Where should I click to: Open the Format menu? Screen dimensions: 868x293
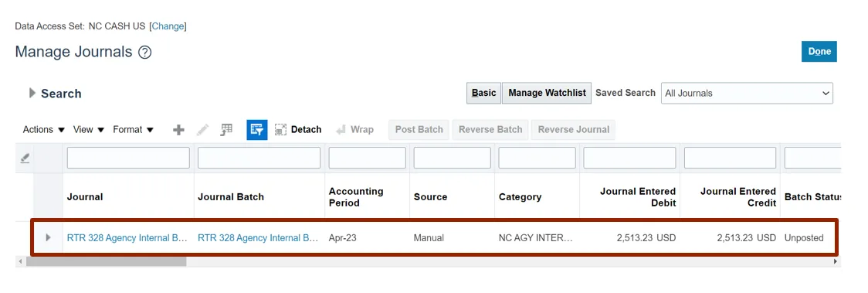click(133, 130)
